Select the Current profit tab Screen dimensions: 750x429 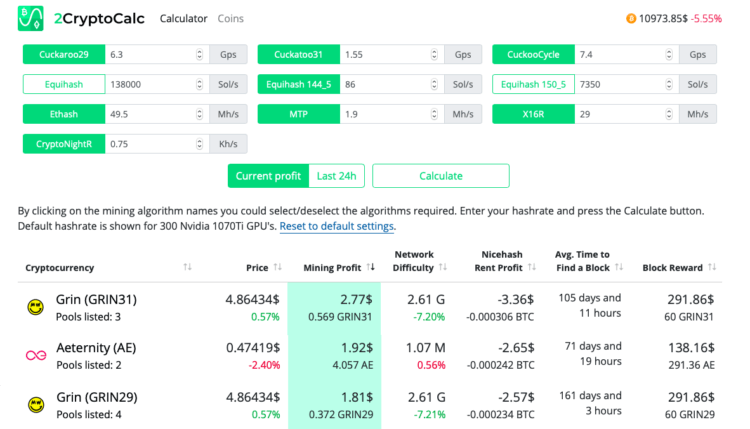coord(268,176)
